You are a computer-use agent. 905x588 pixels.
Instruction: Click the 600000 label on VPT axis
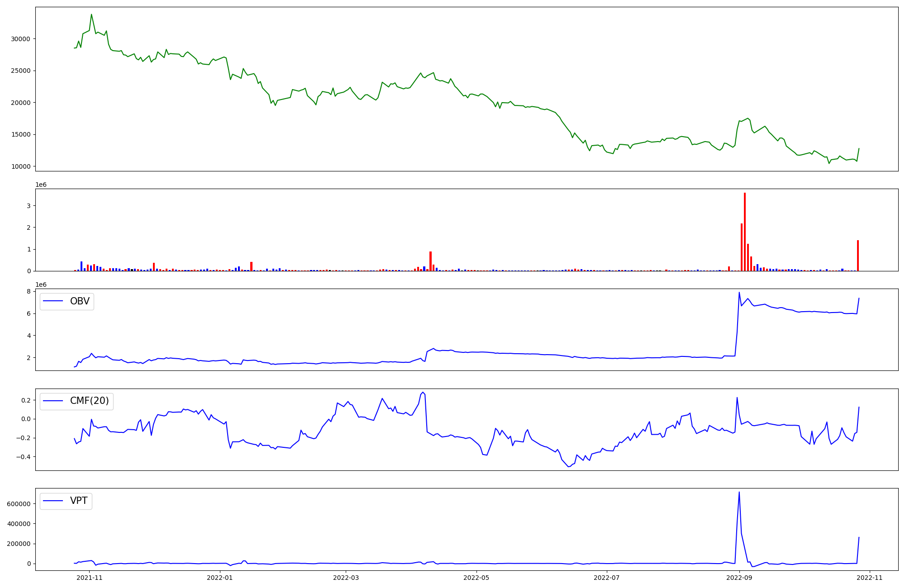pyautogui.click(x=19, y=504)
